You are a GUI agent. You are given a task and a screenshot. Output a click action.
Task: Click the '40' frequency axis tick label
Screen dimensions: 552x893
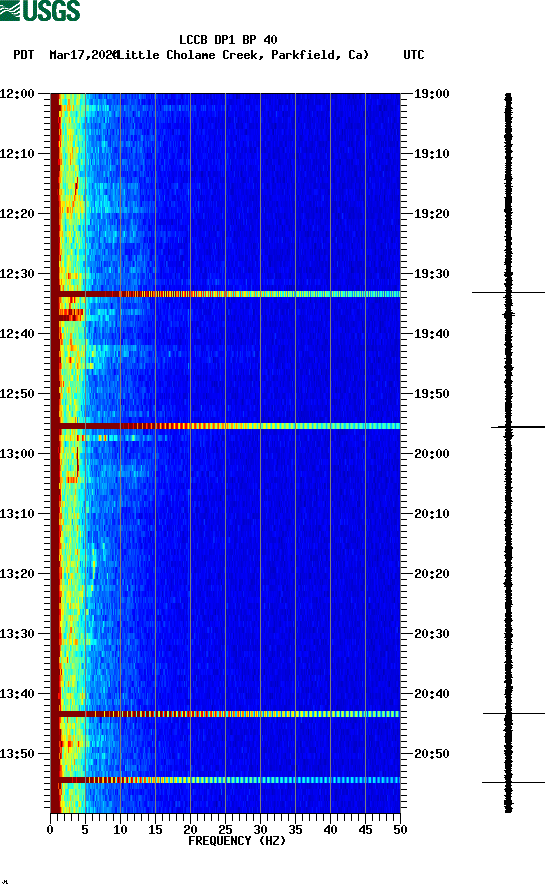coord(330,830)
